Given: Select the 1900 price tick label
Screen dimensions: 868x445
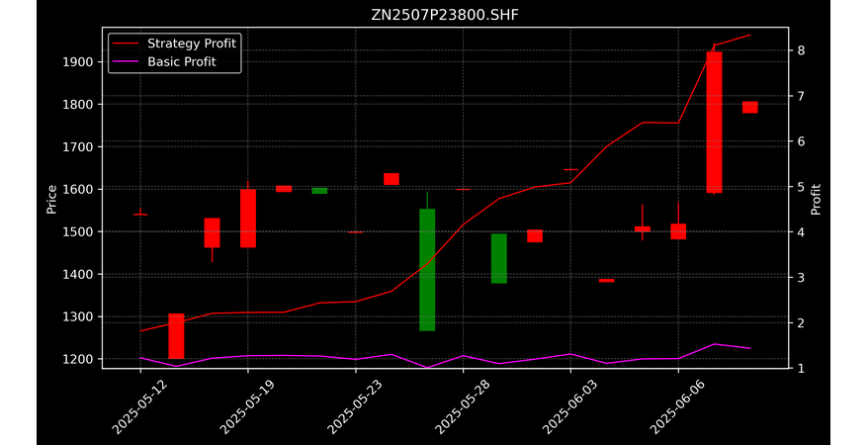Looking at the screenshot, I should [x=79, y=62].
